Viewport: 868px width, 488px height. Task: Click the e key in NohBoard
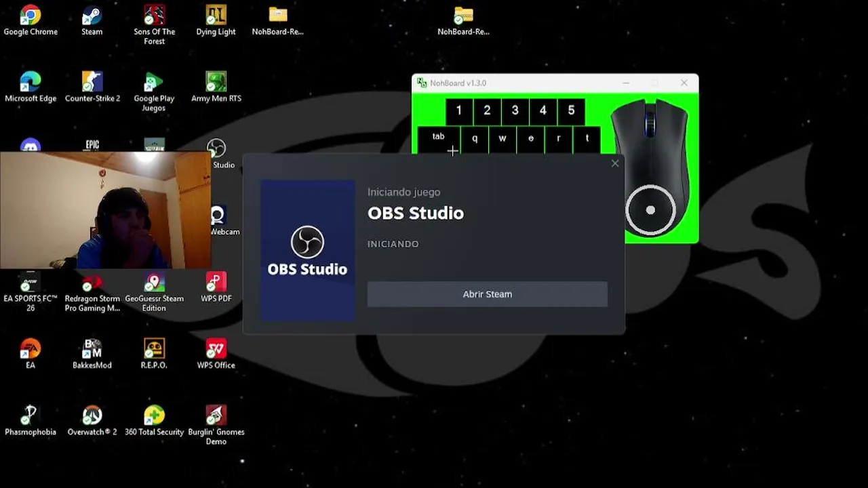(531, 140)
